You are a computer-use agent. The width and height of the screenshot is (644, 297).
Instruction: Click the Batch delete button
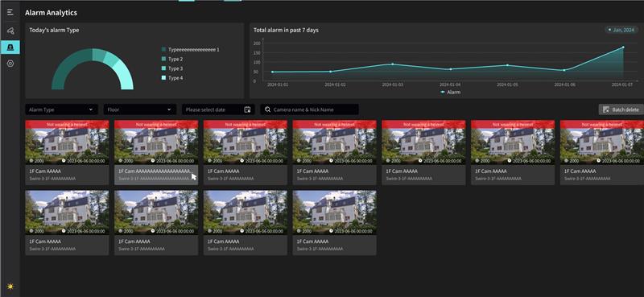(x=621, y=109)
